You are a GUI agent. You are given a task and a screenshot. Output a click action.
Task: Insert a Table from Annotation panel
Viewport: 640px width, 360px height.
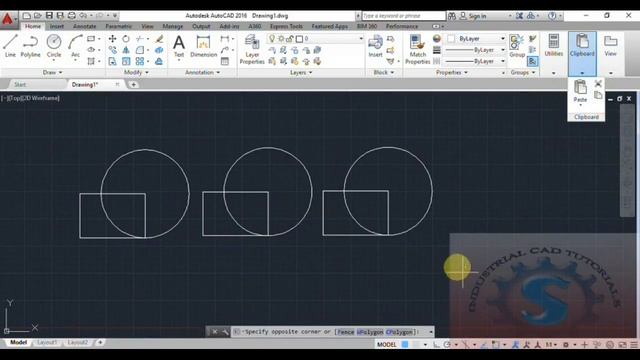point(224,61)
